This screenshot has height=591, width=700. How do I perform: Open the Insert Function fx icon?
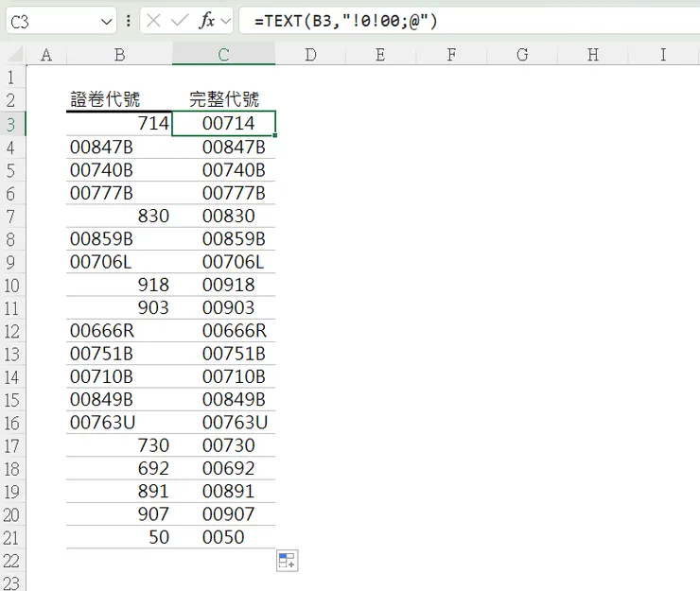207,21
